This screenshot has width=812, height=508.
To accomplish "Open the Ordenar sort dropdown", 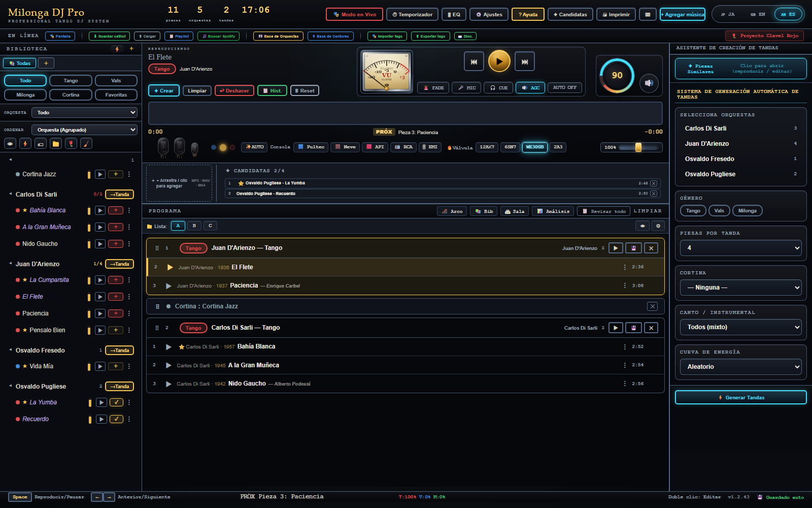I will pyautogui.click(x=84, y=130).
